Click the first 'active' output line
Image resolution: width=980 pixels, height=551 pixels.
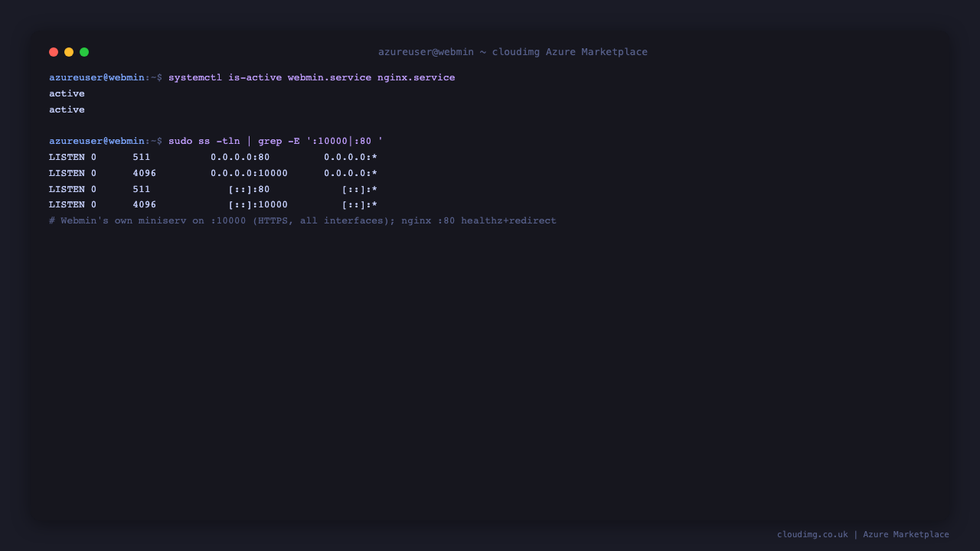point(67,93)
